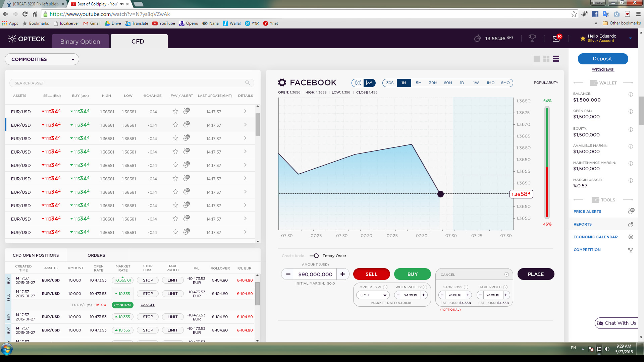644x362 pixels.
Task: Select the 6MO chart timeframe
Action: point(505,83)
